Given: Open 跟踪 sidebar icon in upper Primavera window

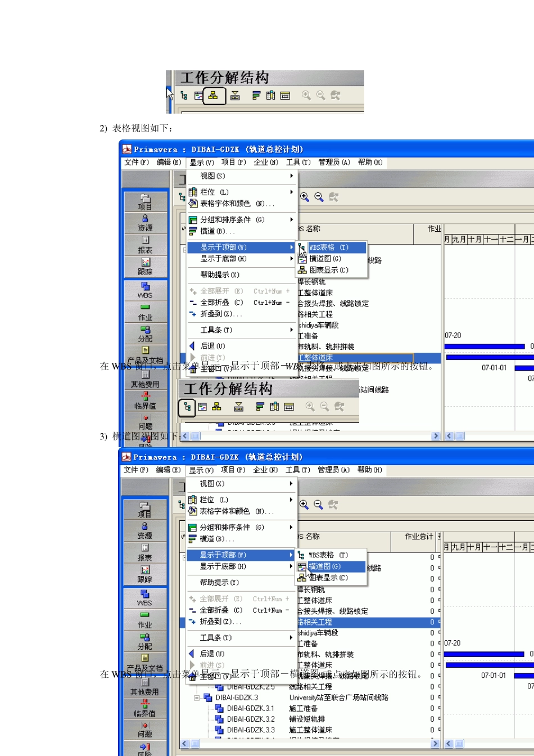Looking at the screenshot, I should pos(145,267).
